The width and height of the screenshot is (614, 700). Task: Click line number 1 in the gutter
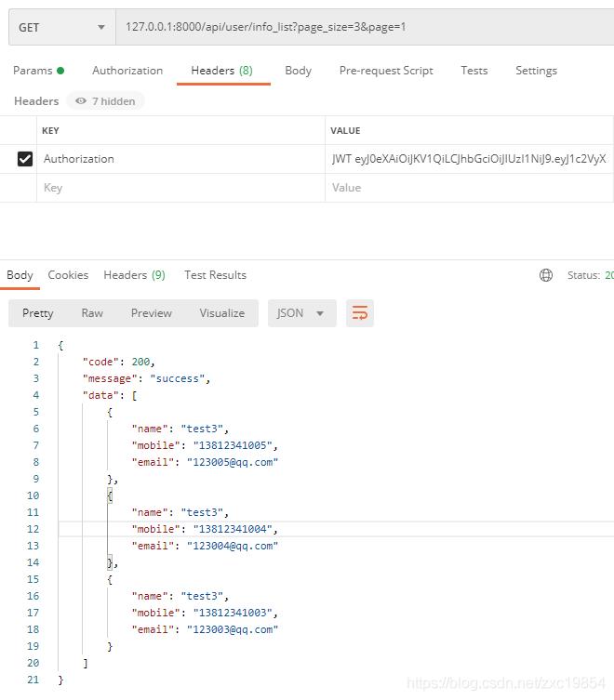35,345
